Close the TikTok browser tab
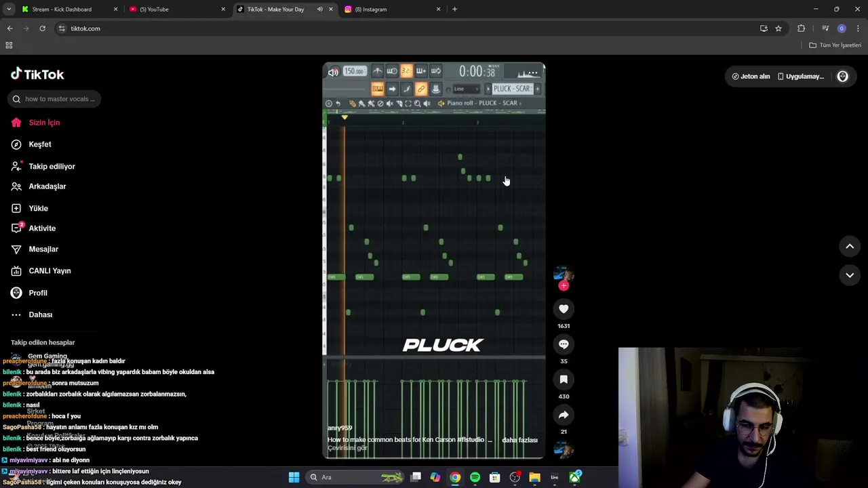This screenshot has width=868, height=488. 331,9
